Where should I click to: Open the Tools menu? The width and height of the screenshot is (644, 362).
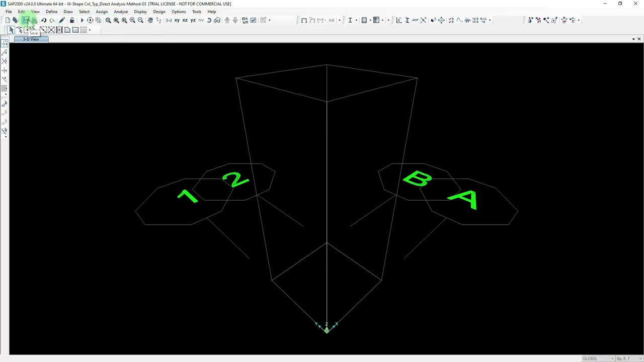(196, 12)
